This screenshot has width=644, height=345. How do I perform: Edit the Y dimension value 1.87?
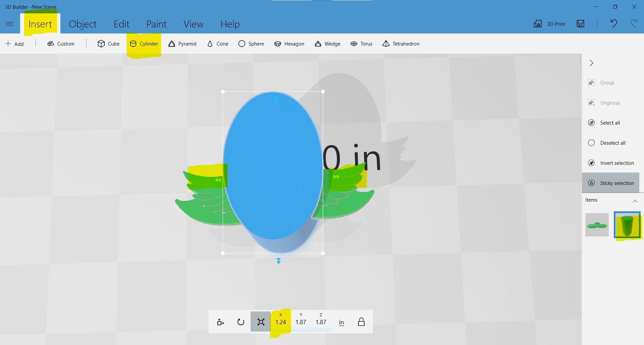(301, 322)
